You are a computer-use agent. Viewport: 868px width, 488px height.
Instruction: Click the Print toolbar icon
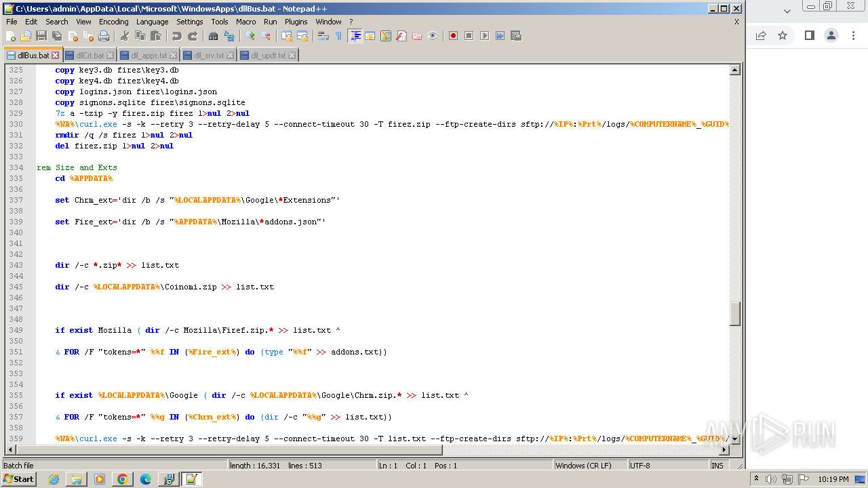(104, 36)
